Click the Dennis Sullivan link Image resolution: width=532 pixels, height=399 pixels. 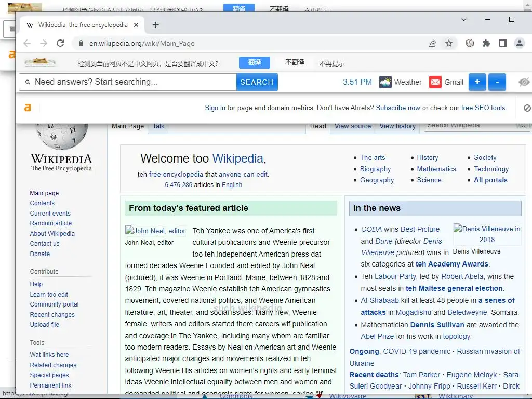pos(437,325)
